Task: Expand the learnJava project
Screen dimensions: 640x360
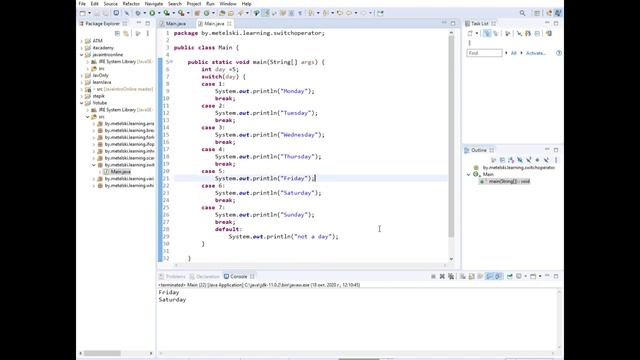Action: 82,82
